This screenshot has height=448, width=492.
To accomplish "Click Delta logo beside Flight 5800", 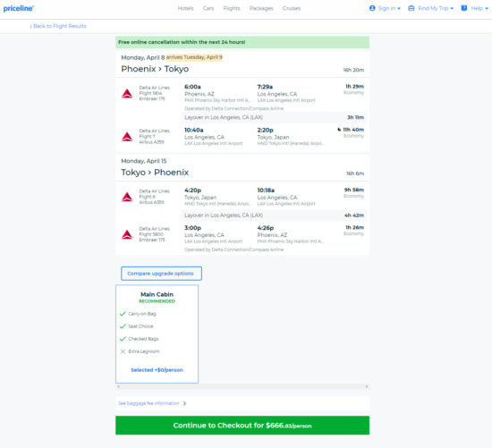I will [127, 234].
